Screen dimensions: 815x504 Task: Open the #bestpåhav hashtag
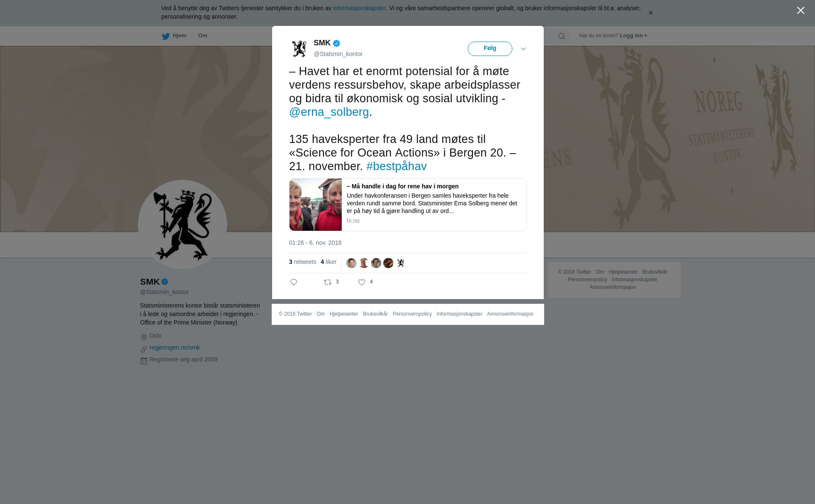pos(396,166)
